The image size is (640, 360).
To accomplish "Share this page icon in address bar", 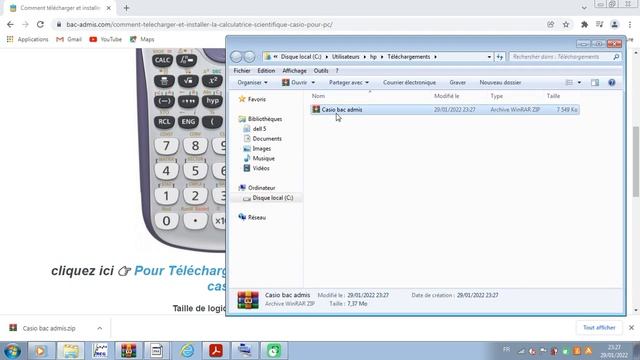I will 551,24.
